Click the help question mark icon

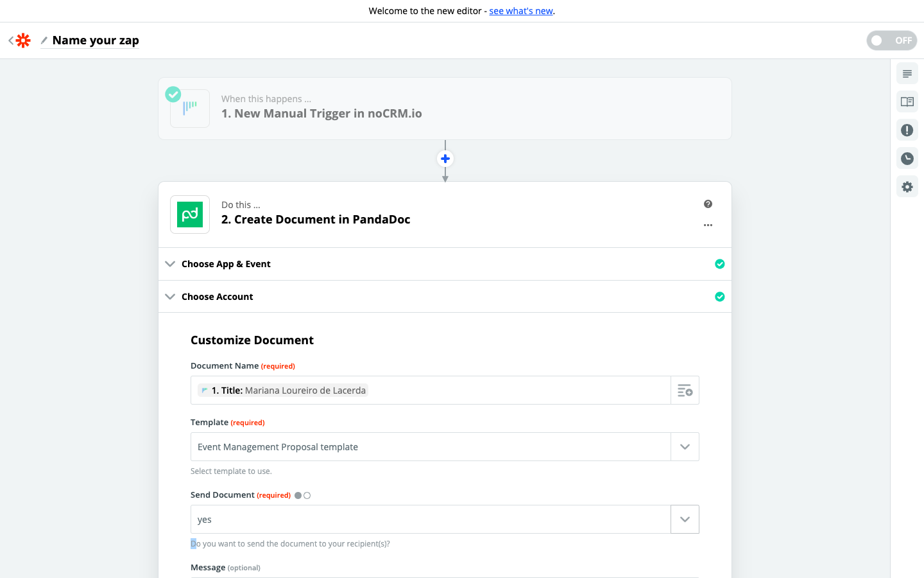tap(708, 204)
